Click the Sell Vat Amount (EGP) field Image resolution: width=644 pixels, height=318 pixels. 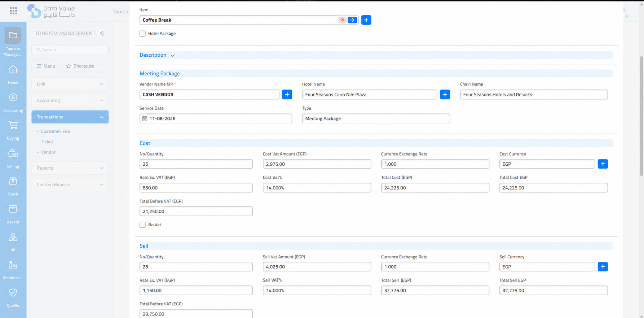click(x=317, y=267)
